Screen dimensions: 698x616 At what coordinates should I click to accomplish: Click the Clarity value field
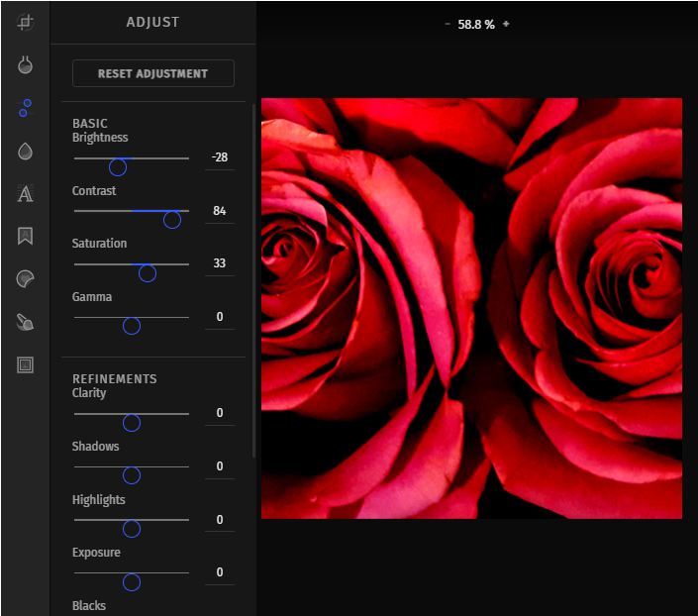coord(220,413)
